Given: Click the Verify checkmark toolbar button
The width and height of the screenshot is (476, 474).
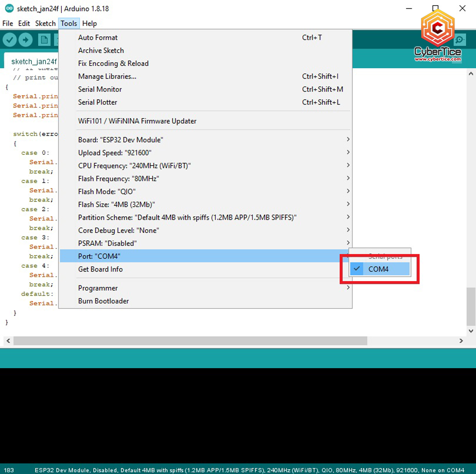Looking at the screenshot, I should click(x=10, y=40).
